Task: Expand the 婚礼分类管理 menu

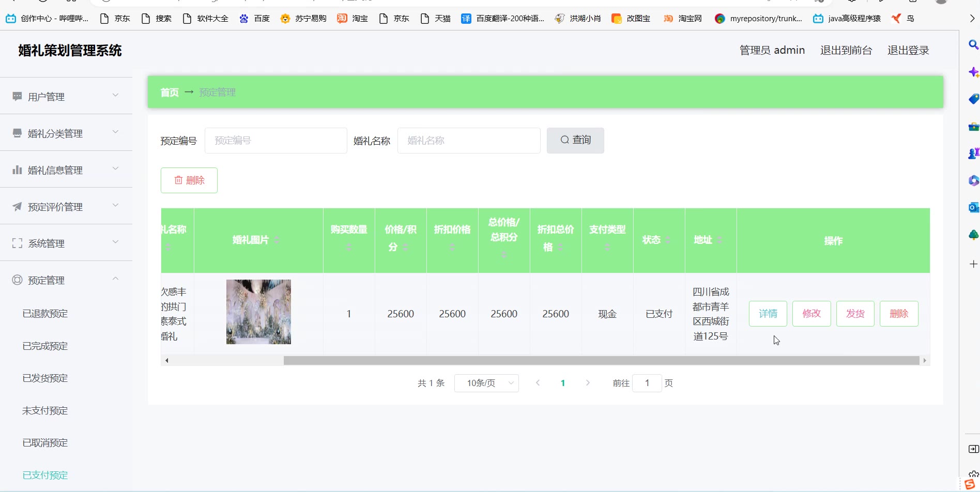Action: [116, 132]
